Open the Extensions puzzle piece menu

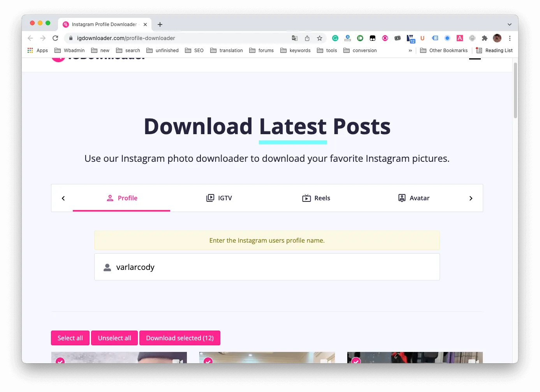(x=485, y=38)
